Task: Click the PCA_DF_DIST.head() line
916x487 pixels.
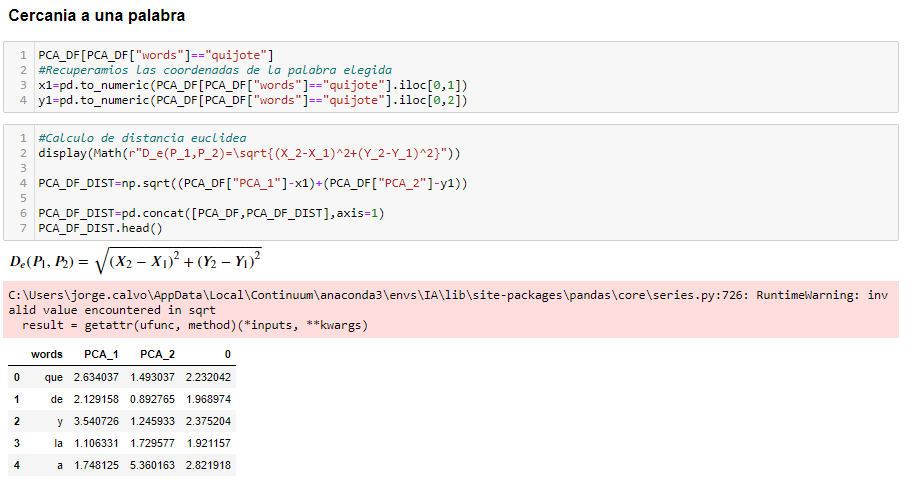Action: [100, 228]
